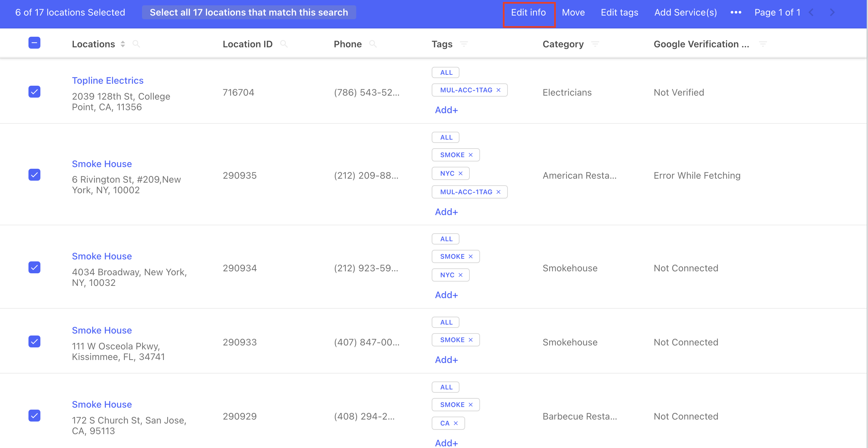868x448 pixels.
Task: Add a tag to Smoke House 290935
Action: 446,212
